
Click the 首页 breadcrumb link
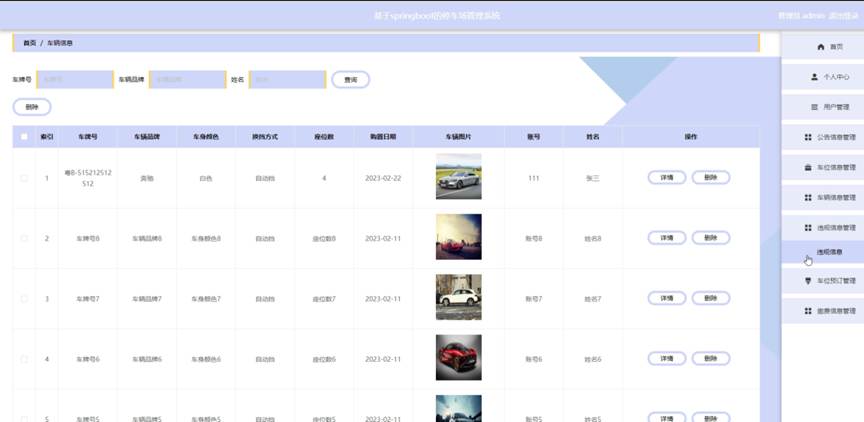29,43
